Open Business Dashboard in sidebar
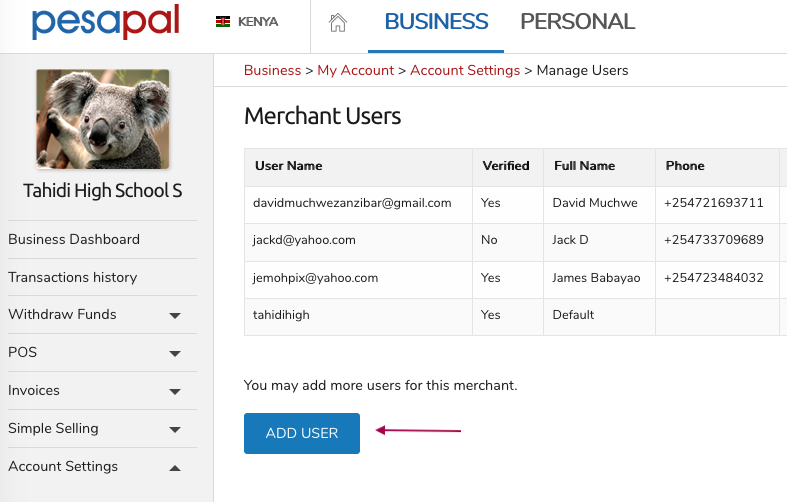 (74, 239)
